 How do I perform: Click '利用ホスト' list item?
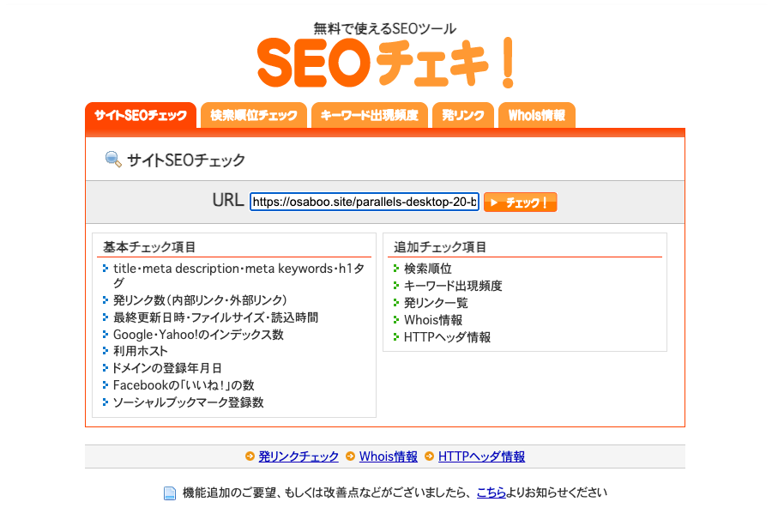click(x=141, y=351)
